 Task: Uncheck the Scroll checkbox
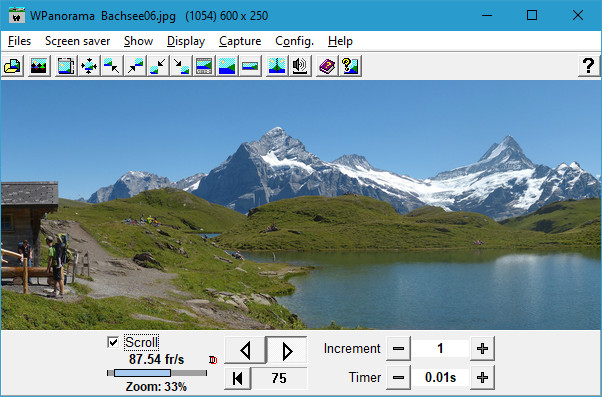[x=113, y=342]
